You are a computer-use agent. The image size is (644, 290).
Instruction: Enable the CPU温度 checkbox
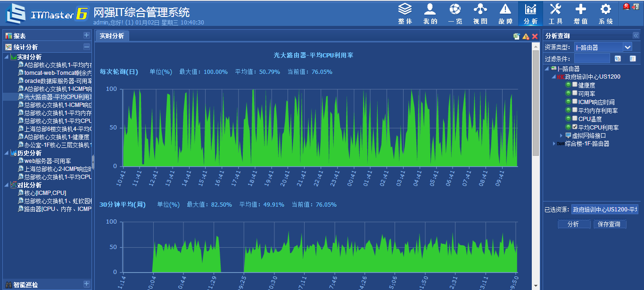click(x=575, y=119)
